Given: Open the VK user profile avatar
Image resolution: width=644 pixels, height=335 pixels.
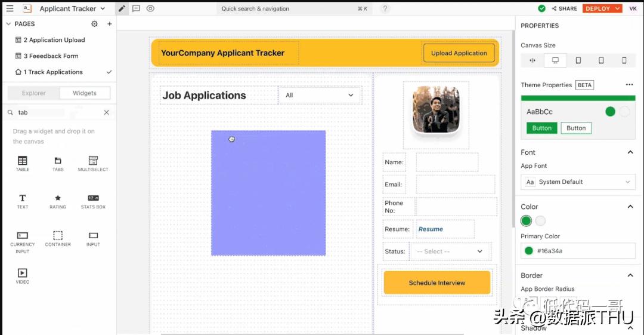Looking at the screenshot, I should tap(633, 8).
